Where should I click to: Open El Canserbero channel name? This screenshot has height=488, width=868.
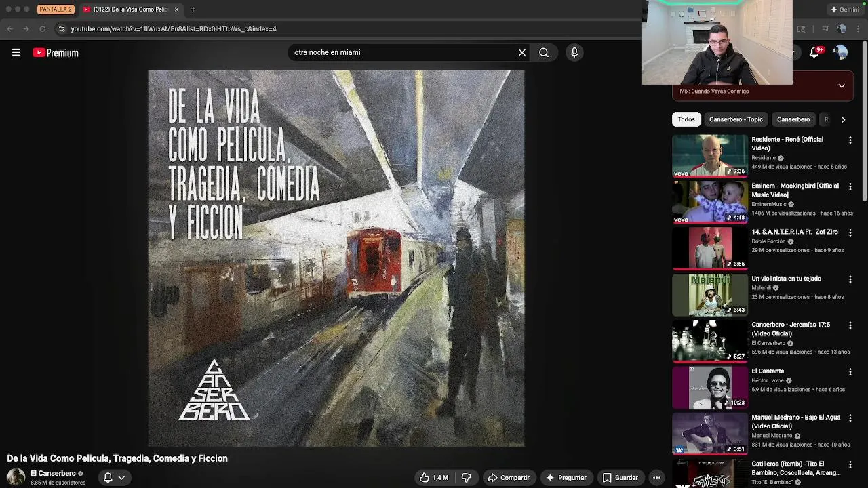point(53,474)
